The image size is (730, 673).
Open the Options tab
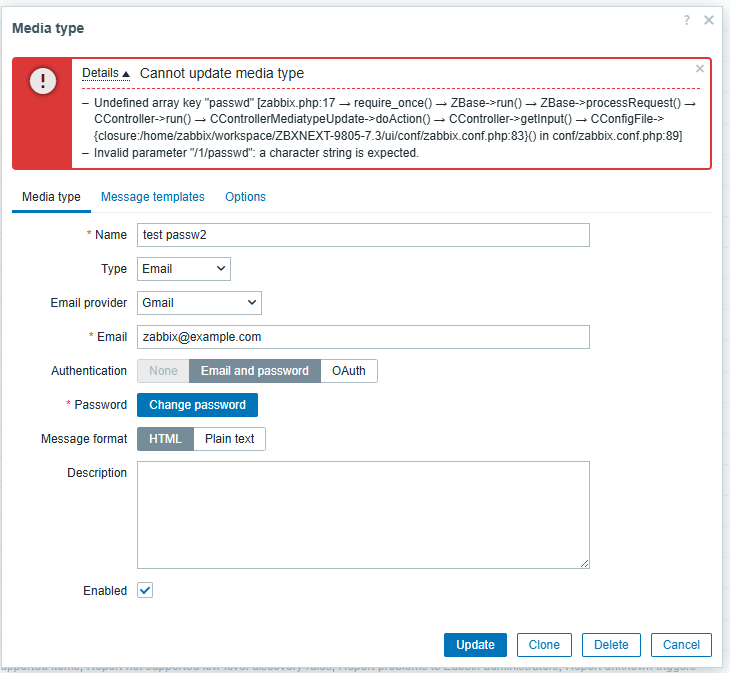coord(245,197)
